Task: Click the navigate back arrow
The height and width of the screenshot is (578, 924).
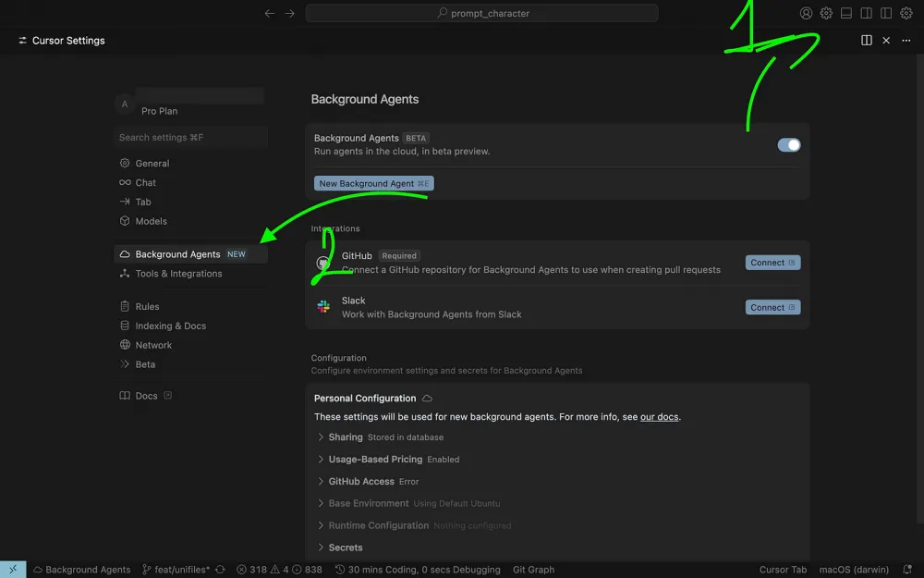Action: pos(269,13)
